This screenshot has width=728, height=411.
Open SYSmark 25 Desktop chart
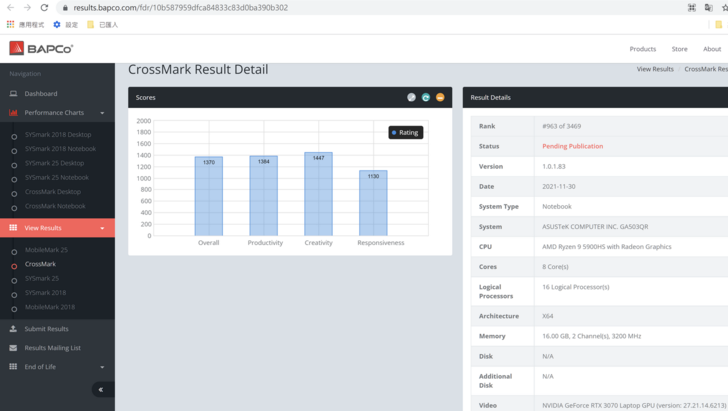[54, 163]
